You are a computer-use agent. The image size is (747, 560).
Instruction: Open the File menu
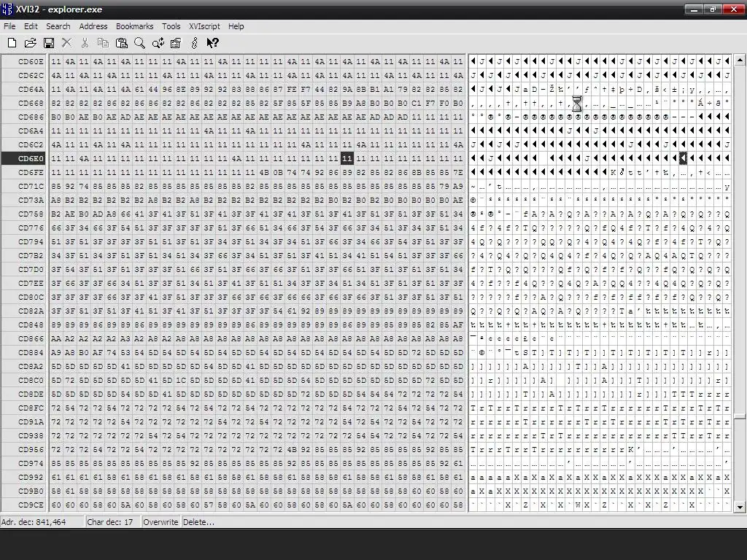click(9, 26)
